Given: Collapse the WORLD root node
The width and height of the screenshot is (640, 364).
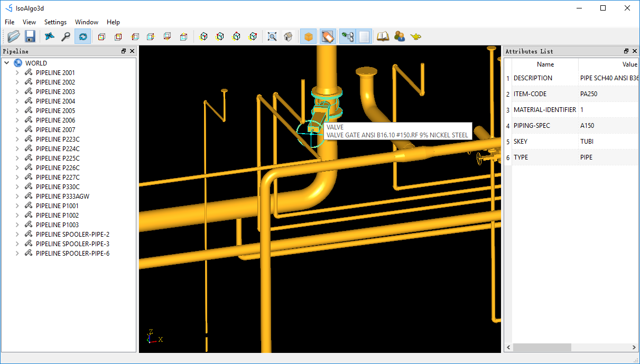Looking at the screenshot, I should point(7,63).
